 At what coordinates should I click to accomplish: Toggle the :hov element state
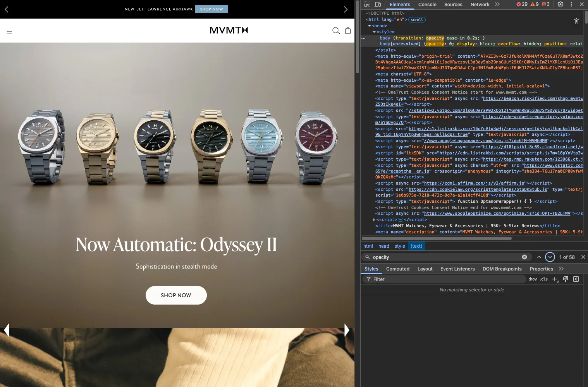click(533, 279)
